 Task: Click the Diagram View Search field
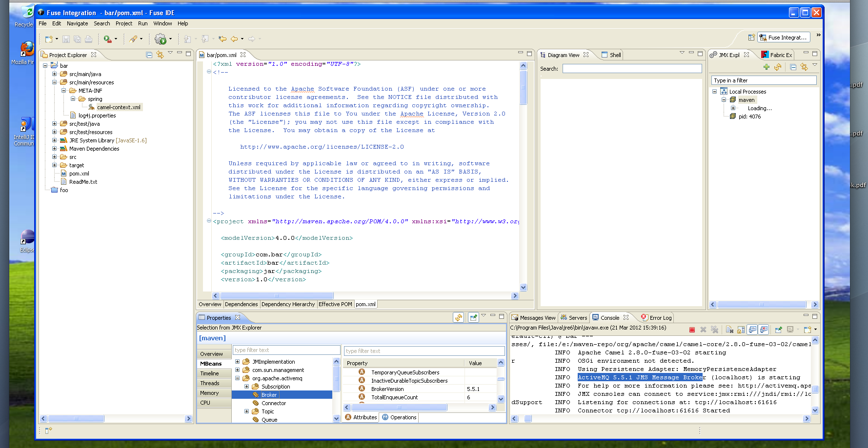tap(632, 69)
